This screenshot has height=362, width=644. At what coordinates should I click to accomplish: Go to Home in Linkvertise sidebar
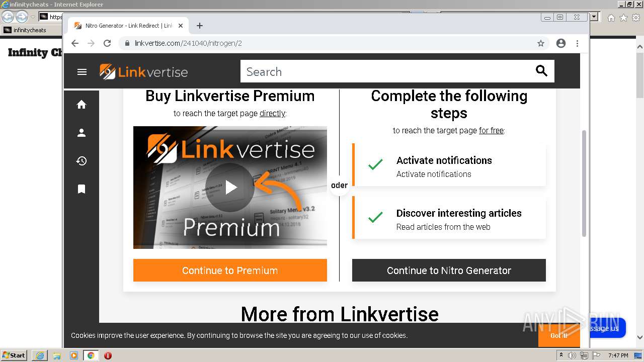pyautogui.click(x=82, y=105)
